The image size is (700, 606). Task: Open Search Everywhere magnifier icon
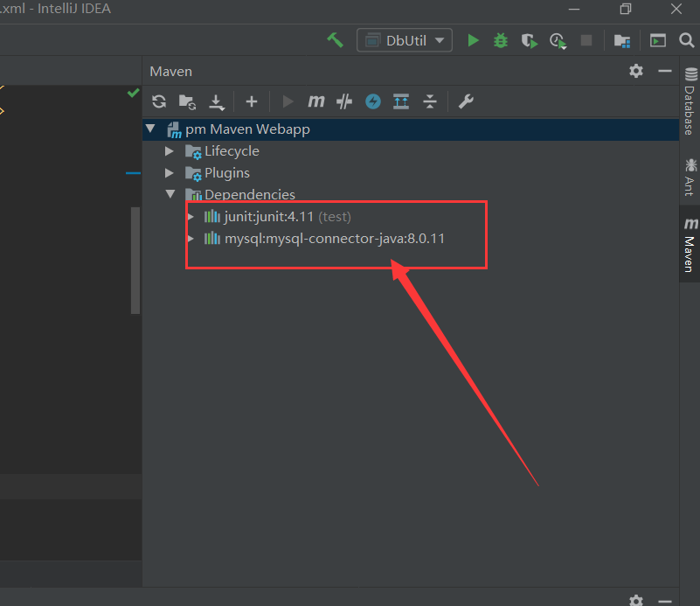(687, 40)
